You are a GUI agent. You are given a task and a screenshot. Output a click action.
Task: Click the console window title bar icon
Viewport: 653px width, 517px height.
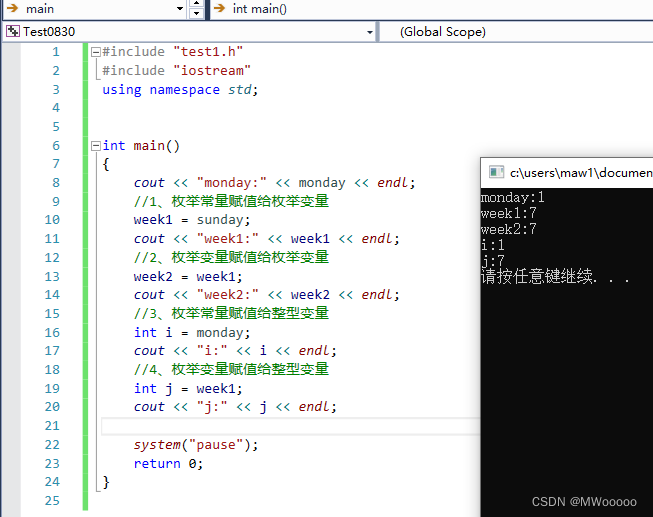point(495,172)
